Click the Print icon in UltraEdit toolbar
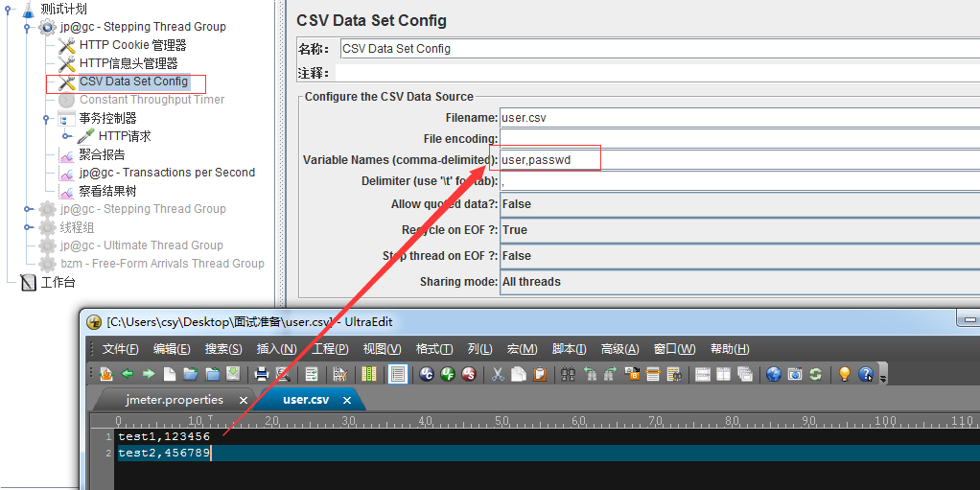The height and width of the screenshot is (490, 980). tap(262, 374)
